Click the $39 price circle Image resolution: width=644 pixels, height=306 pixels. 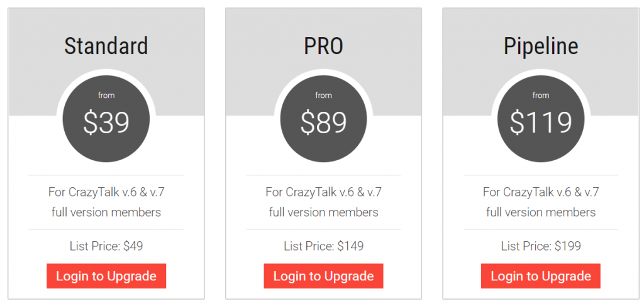106,119
